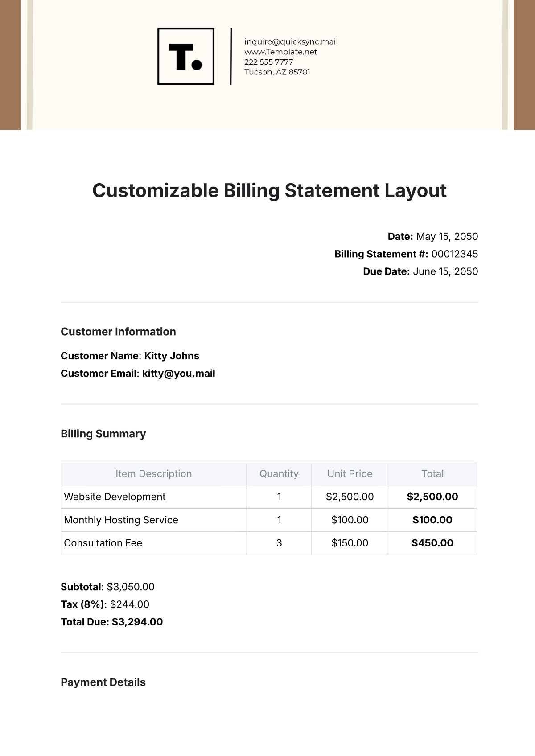Screen dimensions: 535x756
Task: Select the May 15, 2050 date value
Action: click(447, 237)
